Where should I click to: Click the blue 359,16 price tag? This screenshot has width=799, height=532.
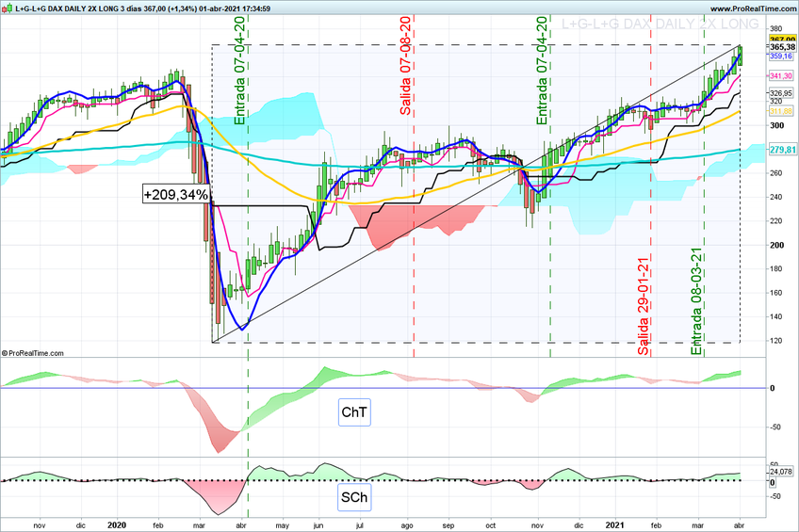781,56
